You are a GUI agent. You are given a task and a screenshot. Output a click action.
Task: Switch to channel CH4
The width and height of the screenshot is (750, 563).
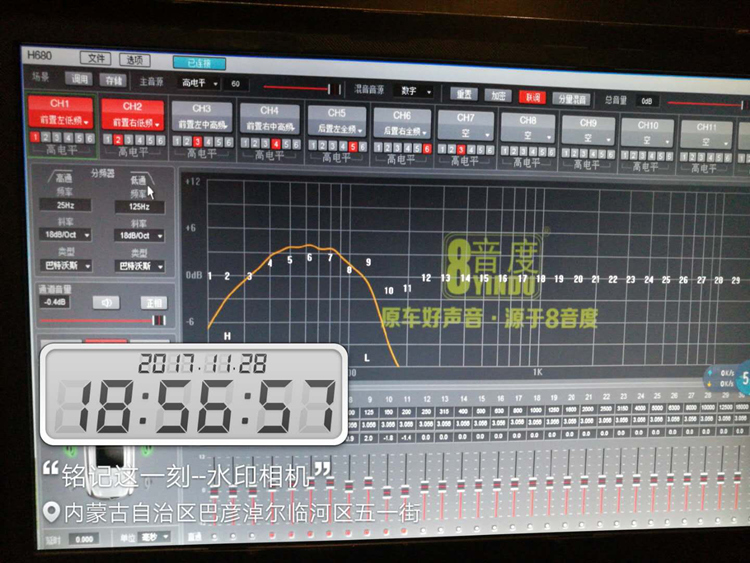pyautogui.click(x=269, y=110)
